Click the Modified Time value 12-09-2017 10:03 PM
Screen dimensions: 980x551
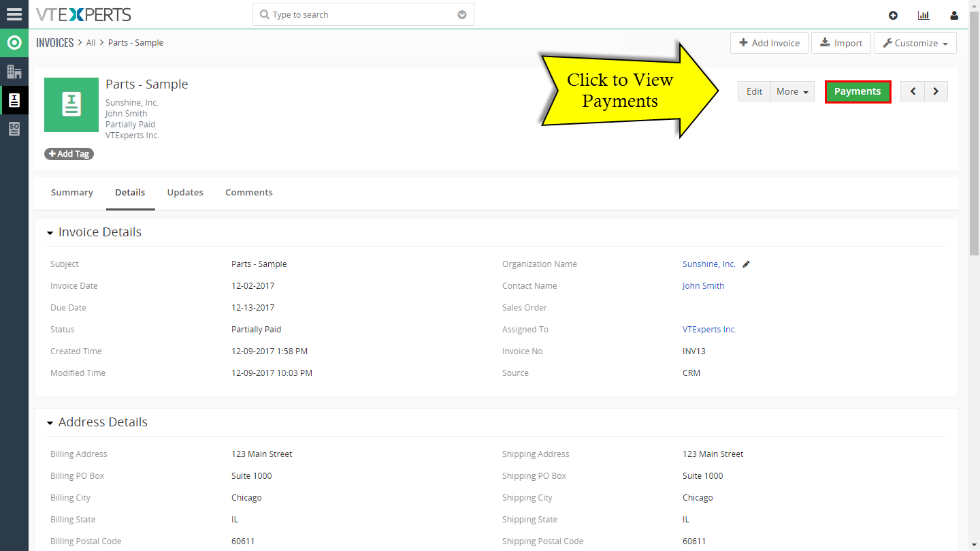272,373
